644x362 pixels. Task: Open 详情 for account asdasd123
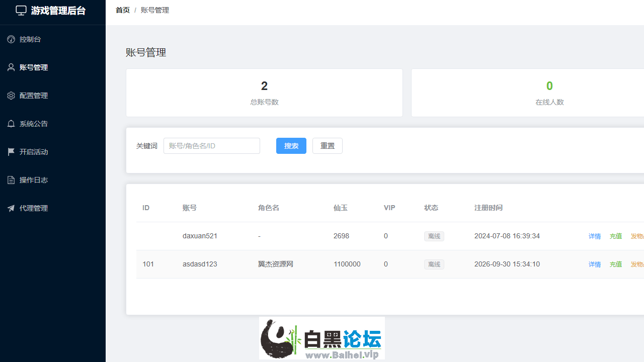tap(595, 264)
